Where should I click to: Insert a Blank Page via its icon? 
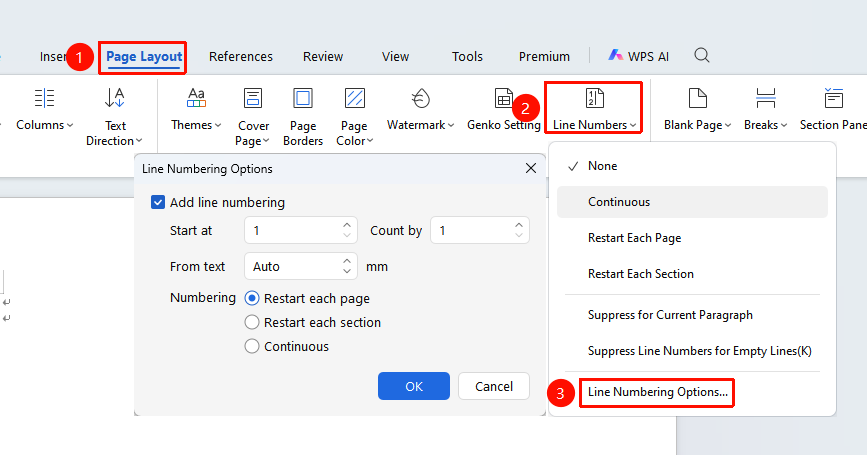point(697,98)
